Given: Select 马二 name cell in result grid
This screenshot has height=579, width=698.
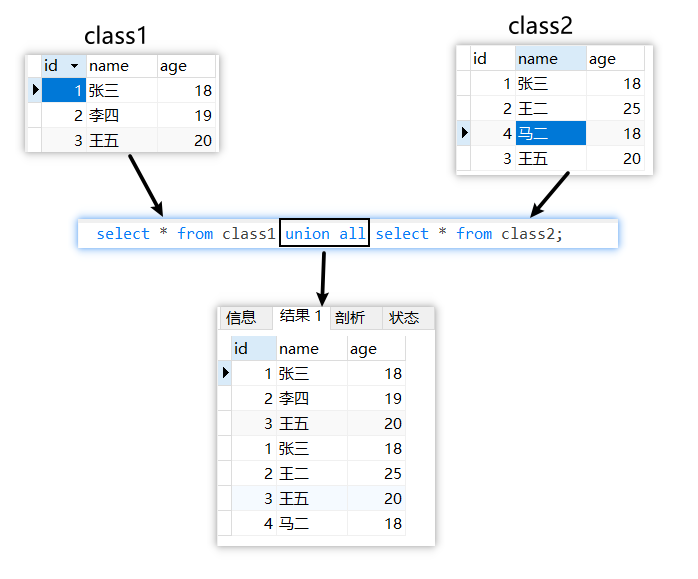Looking at the screenshot, I should [312, 523].
